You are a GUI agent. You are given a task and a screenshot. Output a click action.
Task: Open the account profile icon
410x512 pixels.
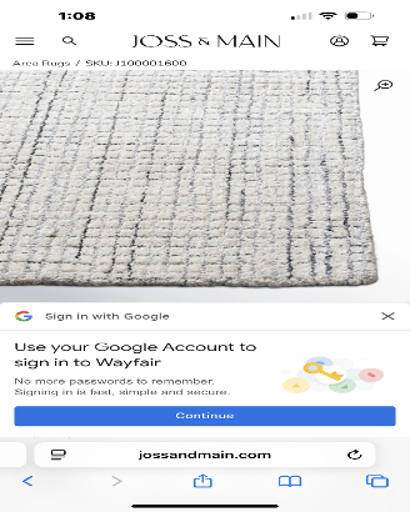pos(339,41)
